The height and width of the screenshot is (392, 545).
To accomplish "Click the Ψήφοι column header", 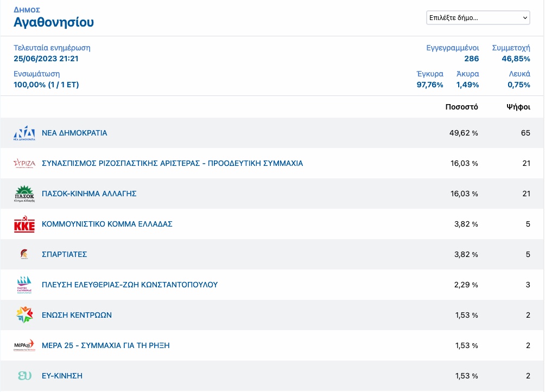I will 518,107.
